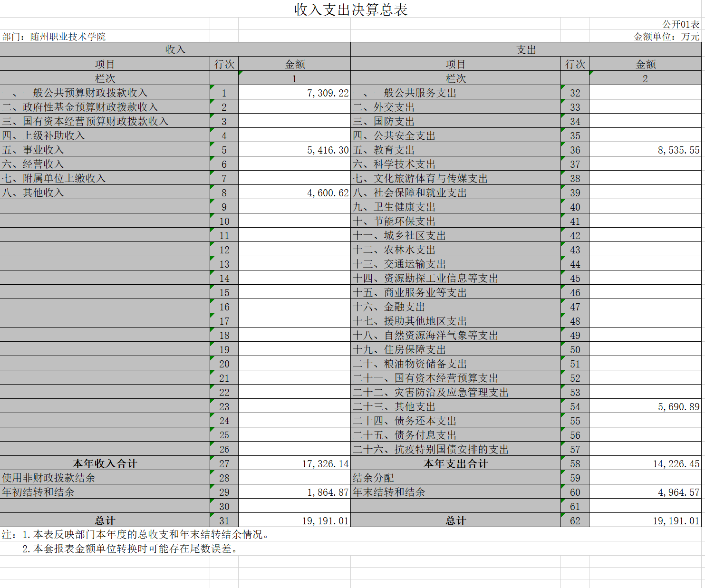Viewport: 705px width, 588px height.
Task: Click the 附属单位上缴收入 cell
Action: [x=105, y=178]
